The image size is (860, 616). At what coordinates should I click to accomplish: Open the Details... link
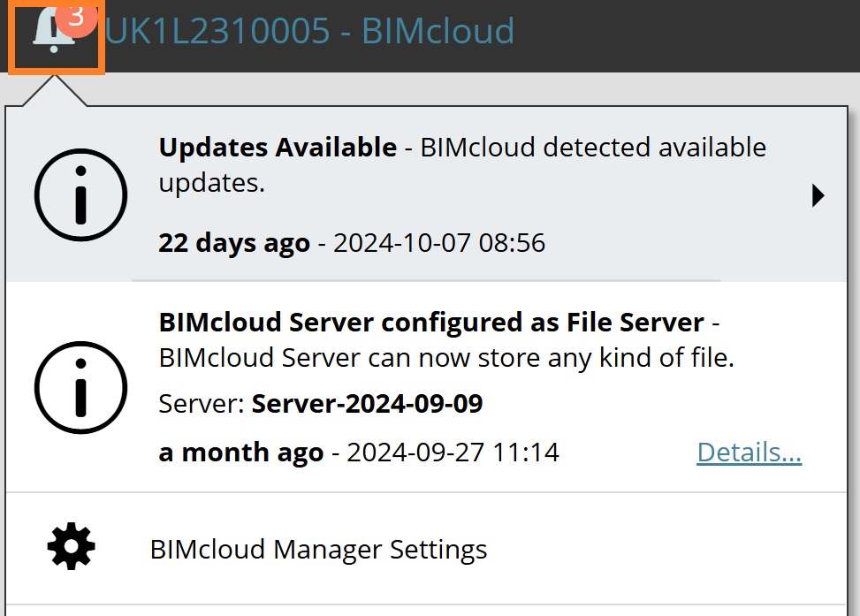750,452
